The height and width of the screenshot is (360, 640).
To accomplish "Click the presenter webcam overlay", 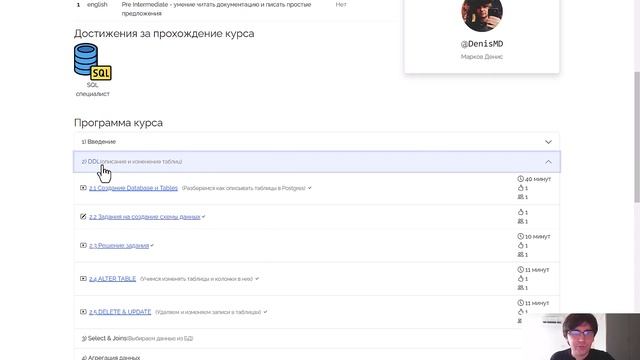I will 580,337.
